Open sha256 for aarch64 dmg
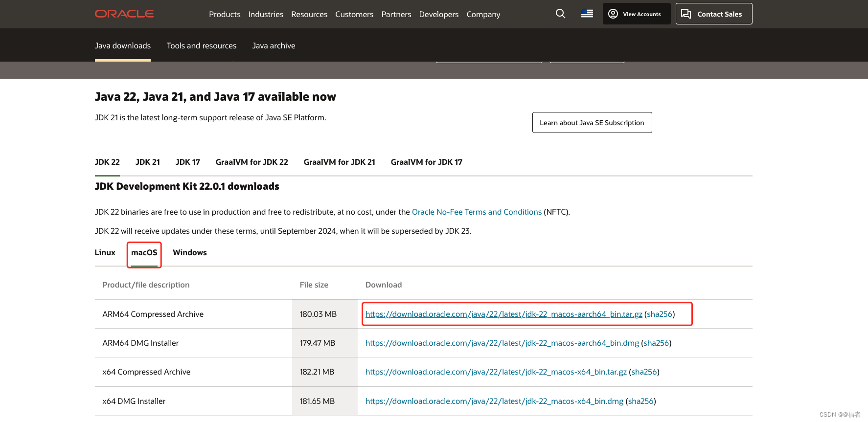868x422 pixels. click(x=656, y=343)
